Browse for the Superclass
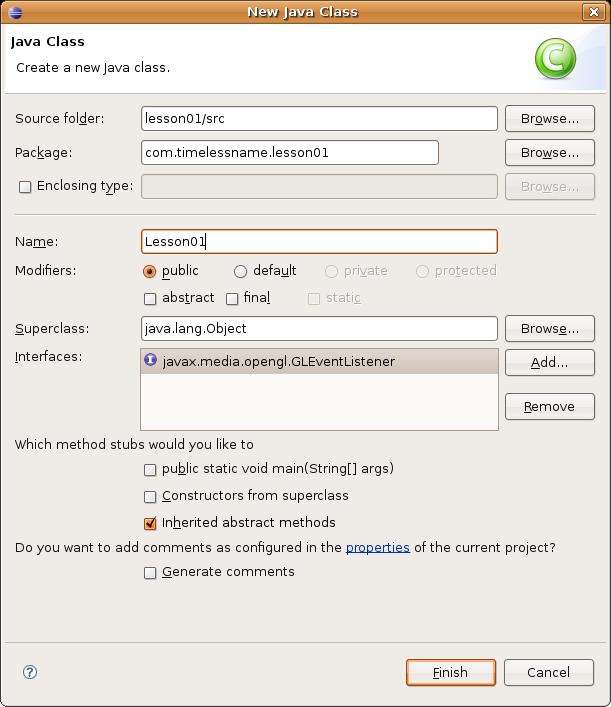Image resolution: width=611 pixels, height=707 pixels. click(550, 329)
